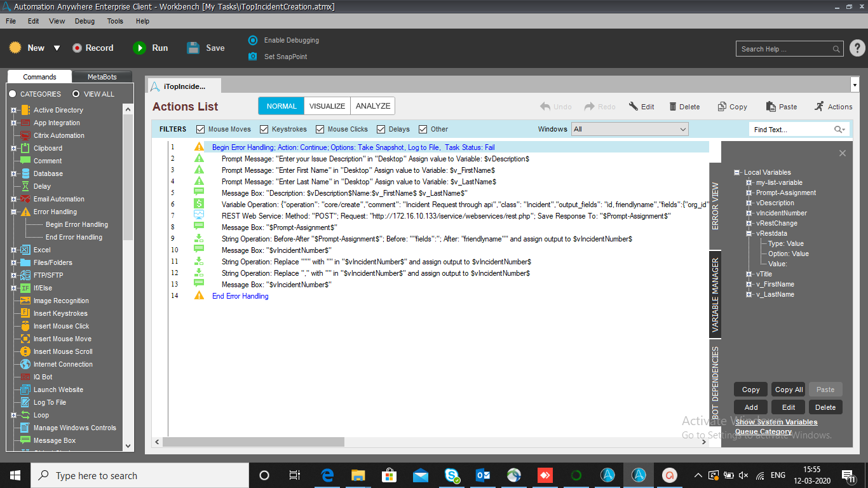Click the Edit wrench icon in Actions List
This screenshot has width=868, height=488.
[x=634, y=106]
